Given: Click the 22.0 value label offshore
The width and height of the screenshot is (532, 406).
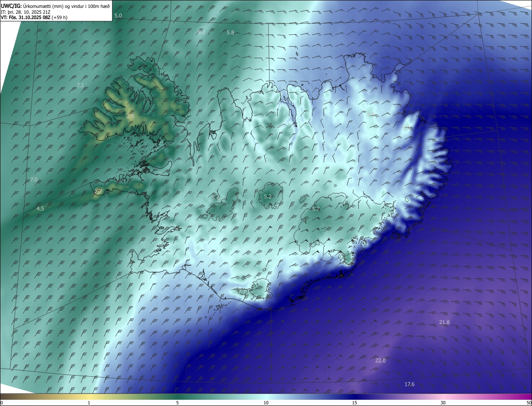Looking at the screenshot, I should coord(380,360).
